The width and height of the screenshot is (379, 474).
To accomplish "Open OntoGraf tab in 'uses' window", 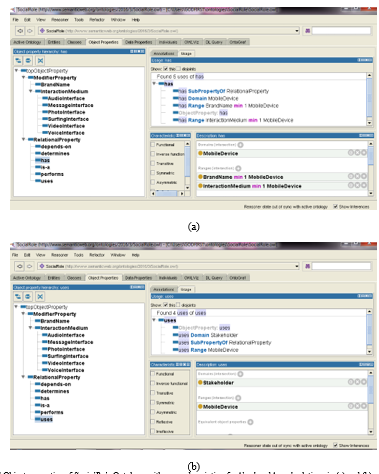I will coord(238,278).
